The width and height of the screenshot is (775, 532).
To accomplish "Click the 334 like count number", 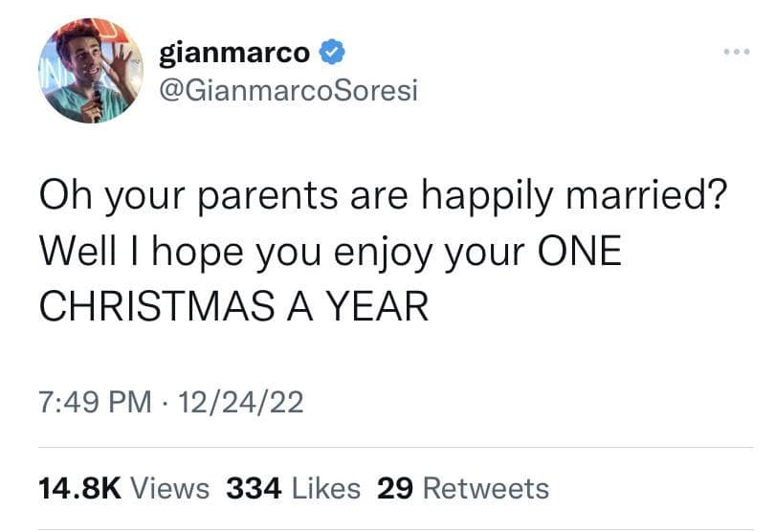I will pos(254,488).
